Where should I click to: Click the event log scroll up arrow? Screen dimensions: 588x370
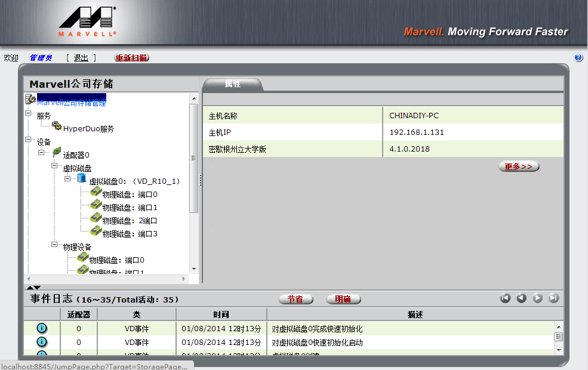(x=559, y=327)
